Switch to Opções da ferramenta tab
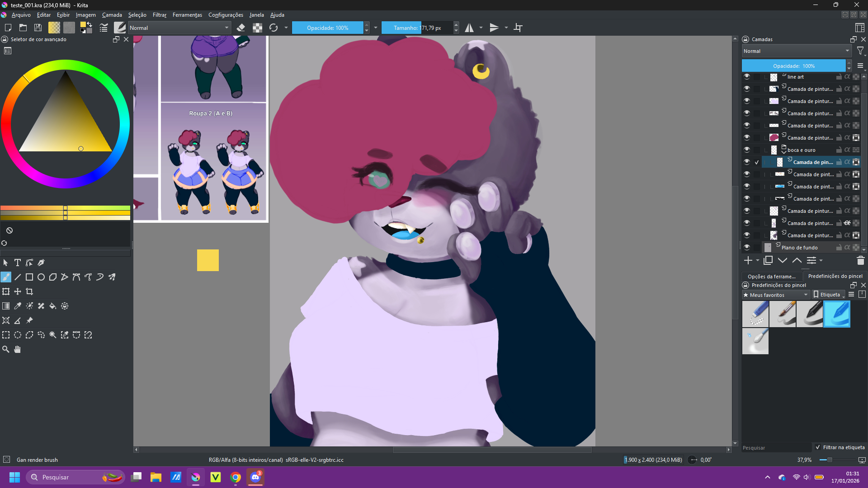The height and width of the screenshot is (488, 868). pyautogui.click(x=771, y=276)
